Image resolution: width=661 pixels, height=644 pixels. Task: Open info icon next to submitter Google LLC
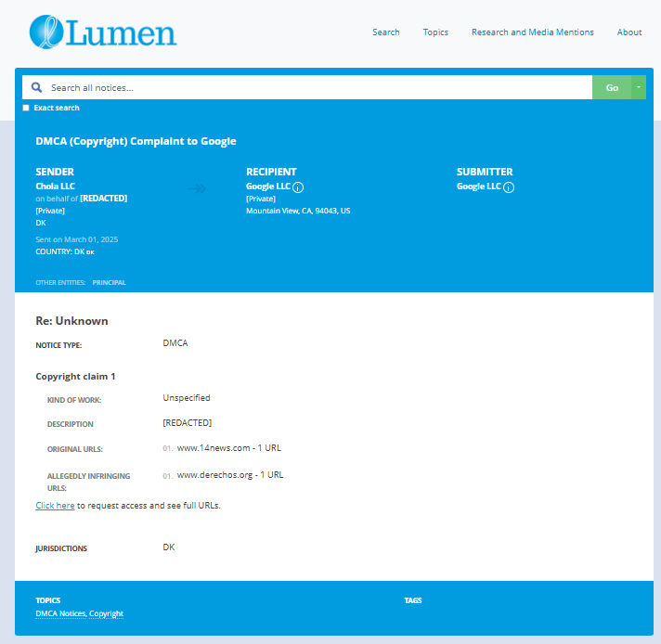[x=509, y=187]
